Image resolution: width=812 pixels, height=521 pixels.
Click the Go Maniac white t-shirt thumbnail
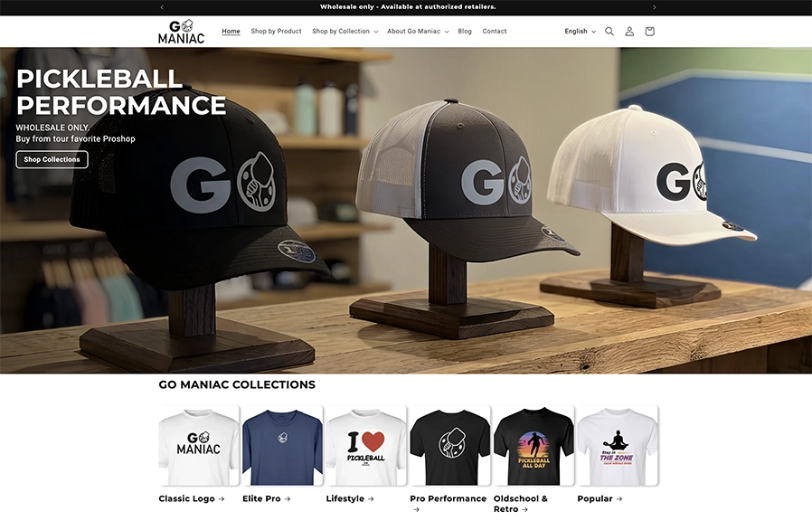pyautogui.click(x=199, y=446)
